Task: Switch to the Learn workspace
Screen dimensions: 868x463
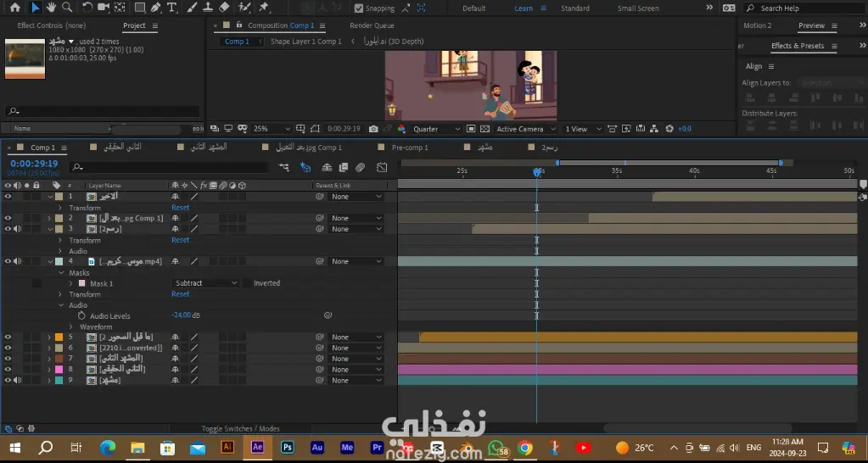Action: coord(524,8)
